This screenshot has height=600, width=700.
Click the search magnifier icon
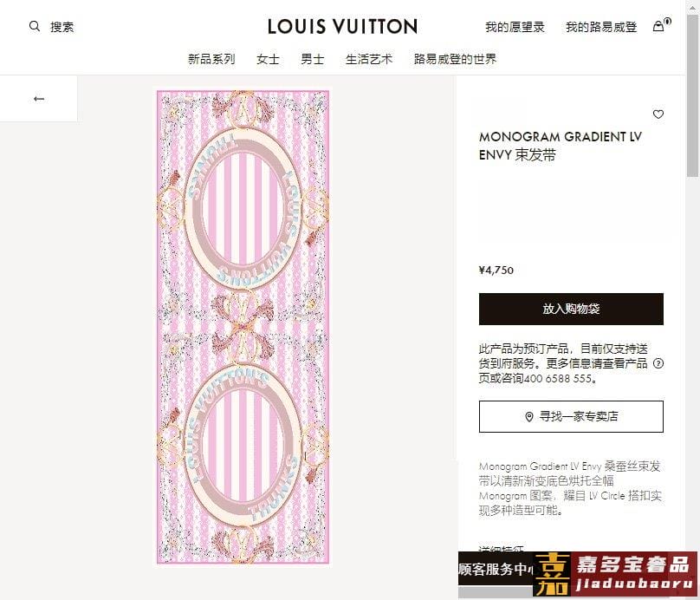35,26
